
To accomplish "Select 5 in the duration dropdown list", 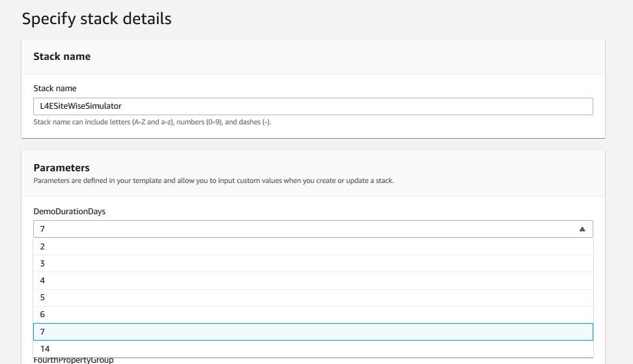I will tap(313, 298).
